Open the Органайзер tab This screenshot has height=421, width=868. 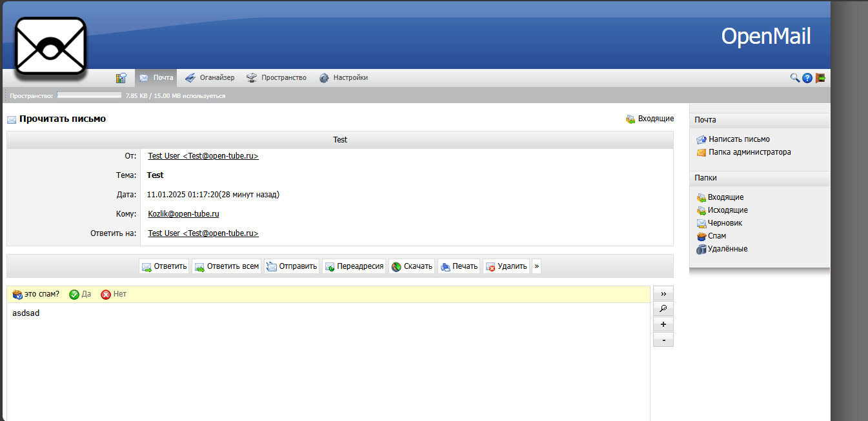point(209,78)
